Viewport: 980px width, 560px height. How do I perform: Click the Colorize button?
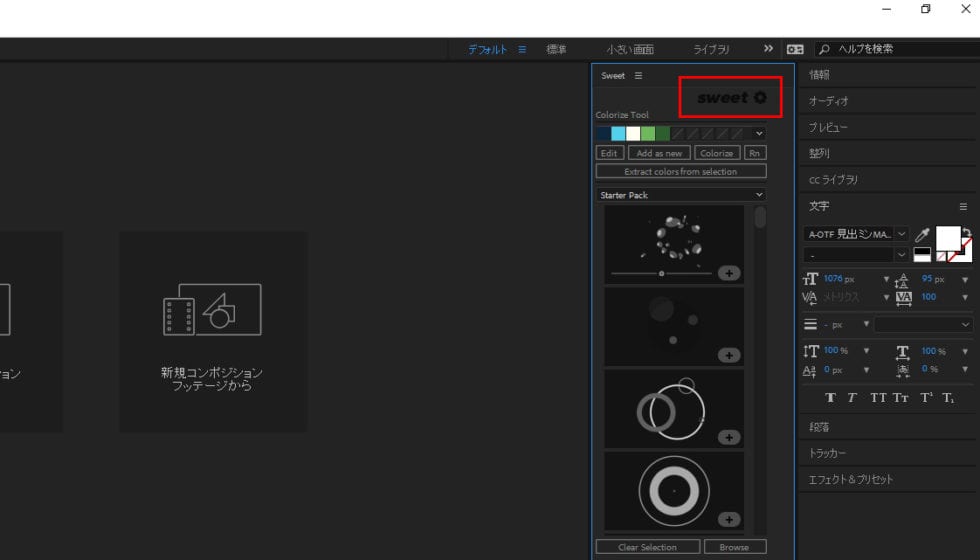tap(717, 152)
